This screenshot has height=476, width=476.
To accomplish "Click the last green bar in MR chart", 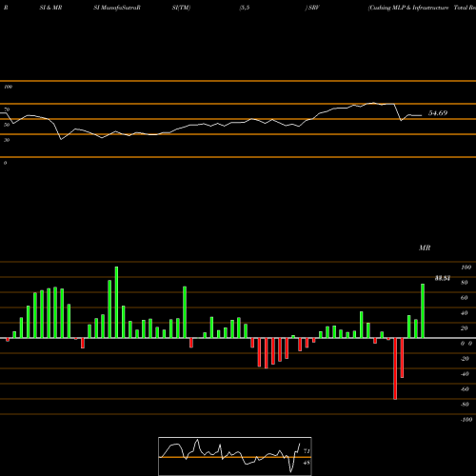I will (x=423, y=310).
